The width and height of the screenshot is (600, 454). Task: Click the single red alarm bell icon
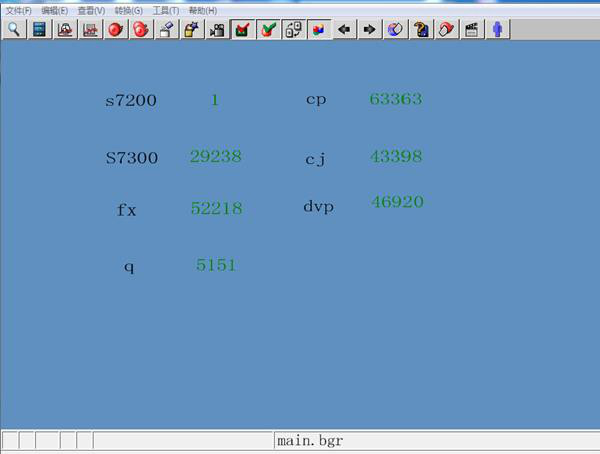pyautogui.click(x=116, y=29)
